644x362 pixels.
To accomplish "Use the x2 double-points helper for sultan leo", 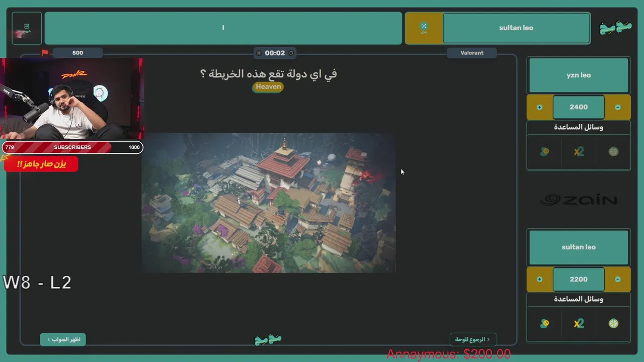I will (579, 323).
